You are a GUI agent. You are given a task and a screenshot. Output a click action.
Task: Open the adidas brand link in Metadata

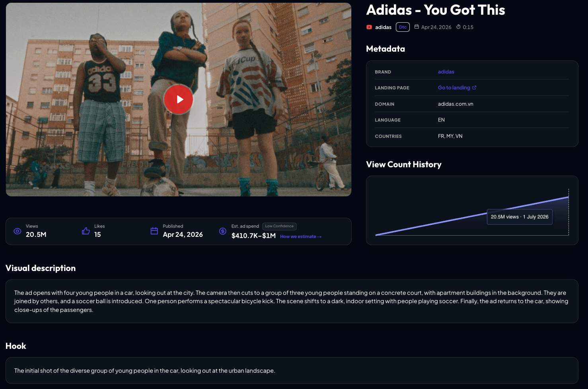pyautogui.click(x=446, y=72)
